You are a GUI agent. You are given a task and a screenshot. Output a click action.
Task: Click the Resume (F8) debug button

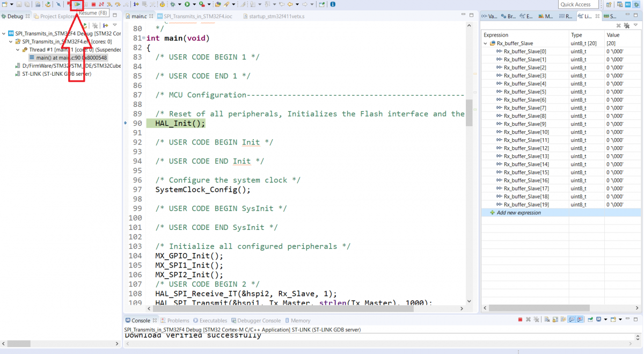click(77, 4)
